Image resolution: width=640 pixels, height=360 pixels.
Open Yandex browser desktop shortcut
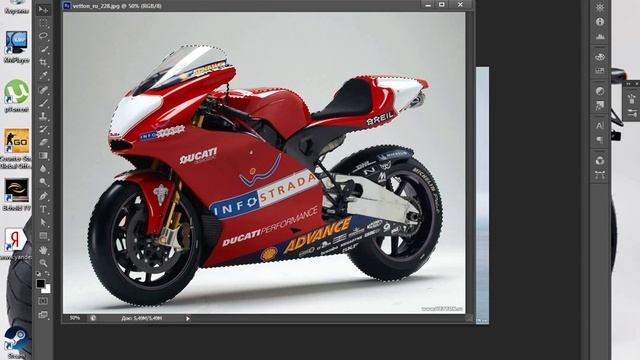click(x=16, y=243)
